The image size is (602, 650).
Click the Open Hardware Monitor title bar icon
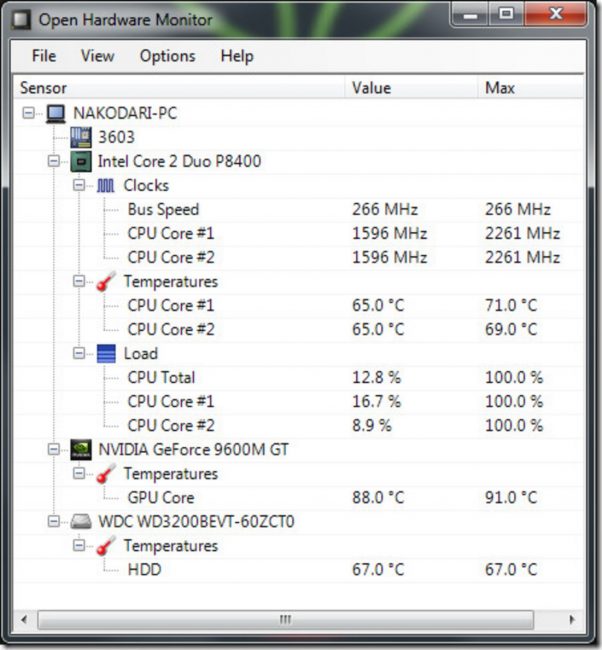click(21, 20)
